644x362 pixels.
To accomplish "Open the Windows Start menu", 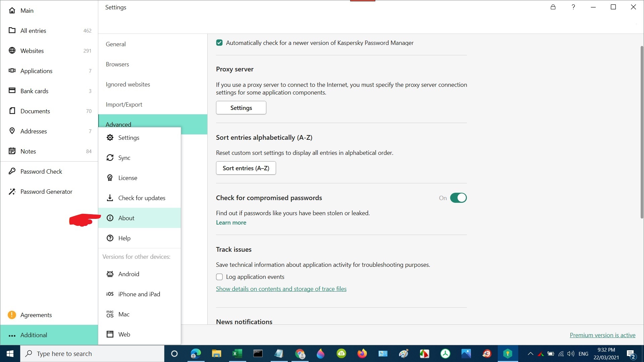I will pos(10,354).
